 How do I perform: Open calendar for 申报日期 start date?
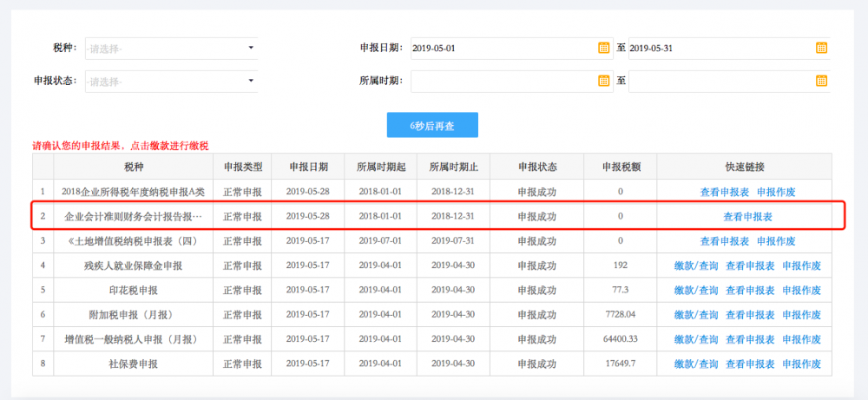(604, 49)
